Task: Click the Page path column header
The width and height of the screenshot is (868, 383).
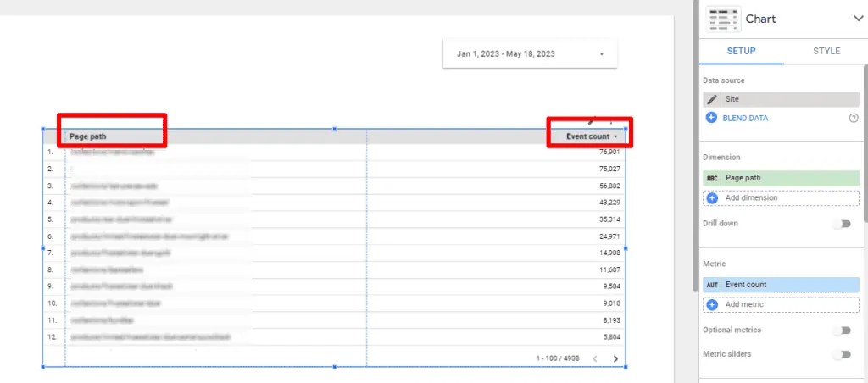Action: point(87,136)
